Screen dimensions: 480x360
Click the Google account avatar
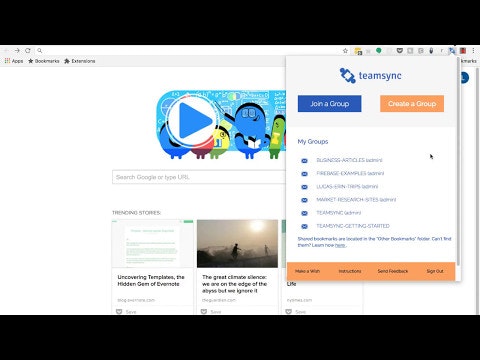[x=464, y=78]
